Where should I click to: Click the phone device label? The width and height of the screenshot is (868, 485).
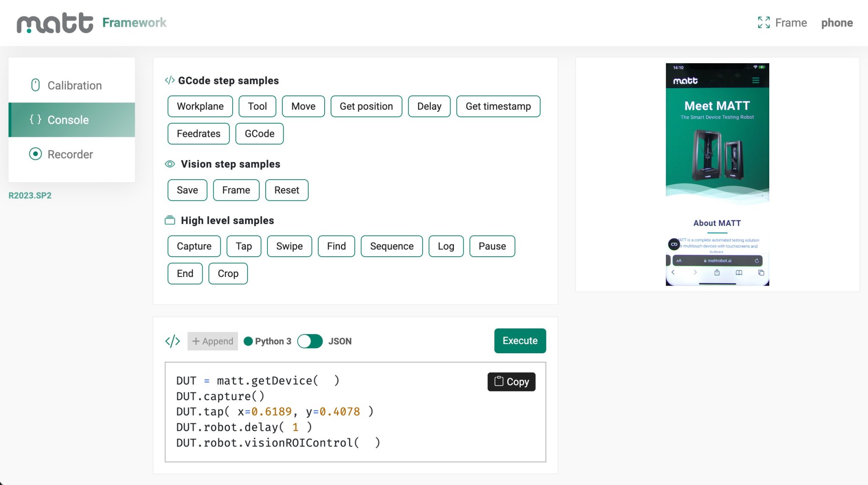coord(837,23)
